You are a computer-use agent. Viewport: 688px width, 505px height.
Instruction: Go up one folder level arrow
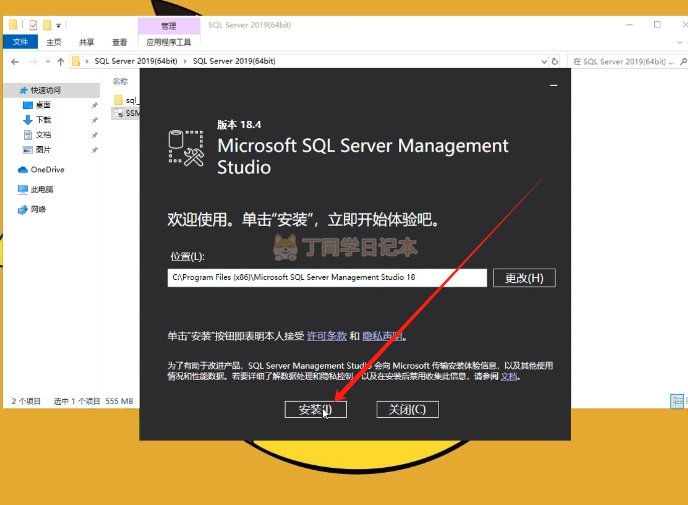pos(61,61)
